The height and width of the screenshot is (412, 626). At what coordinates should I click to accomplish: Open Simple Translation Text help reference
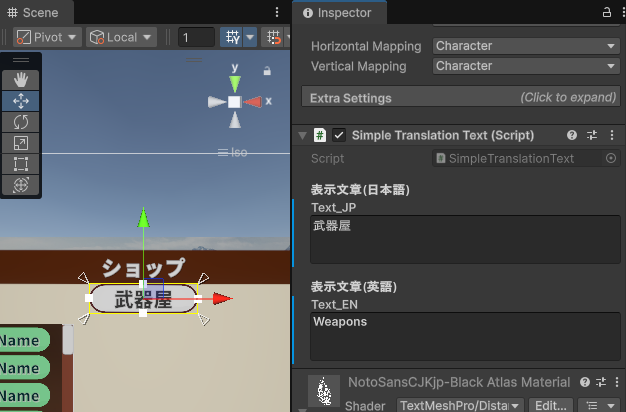pyautogui.click(x=572, y=135)
